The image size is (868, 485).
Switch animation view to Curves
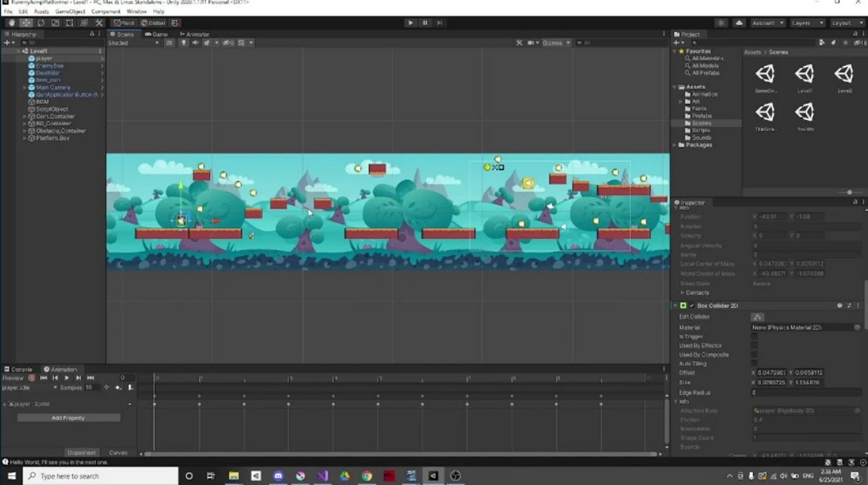click(118, 452)
